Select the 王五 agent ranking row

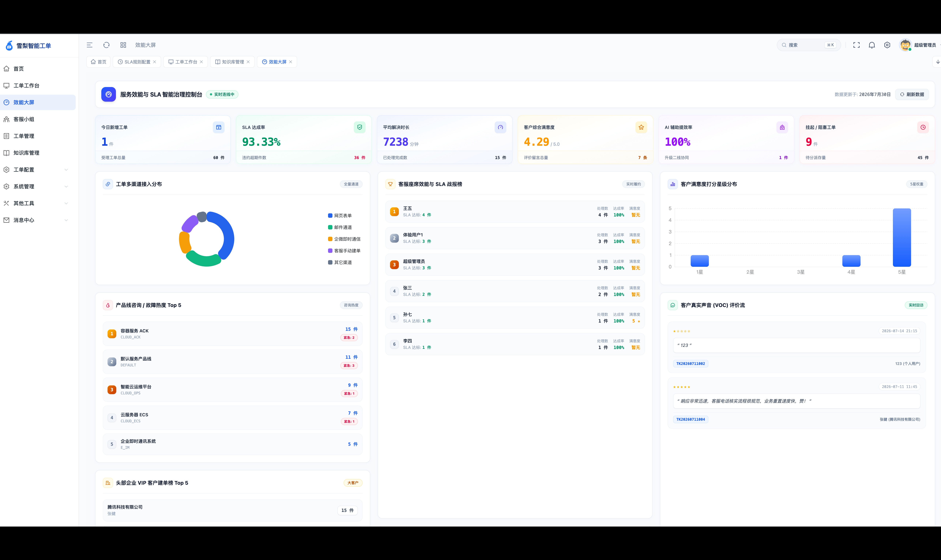(x=515, y=212)
